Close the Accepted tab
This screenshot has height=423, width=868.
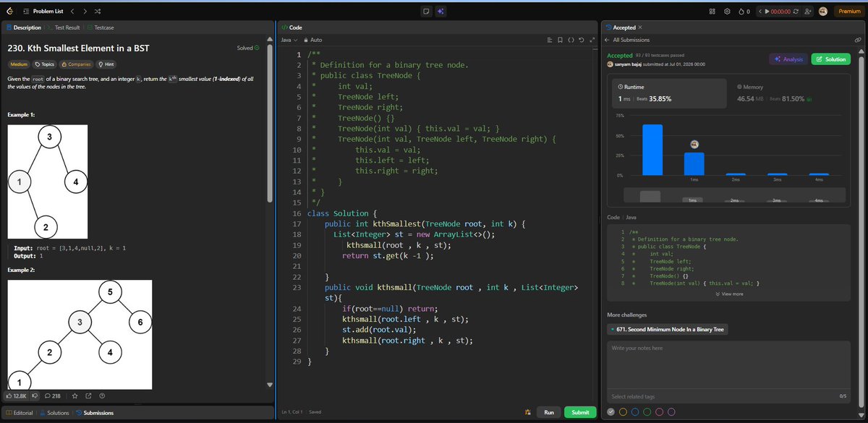(640, 27)
